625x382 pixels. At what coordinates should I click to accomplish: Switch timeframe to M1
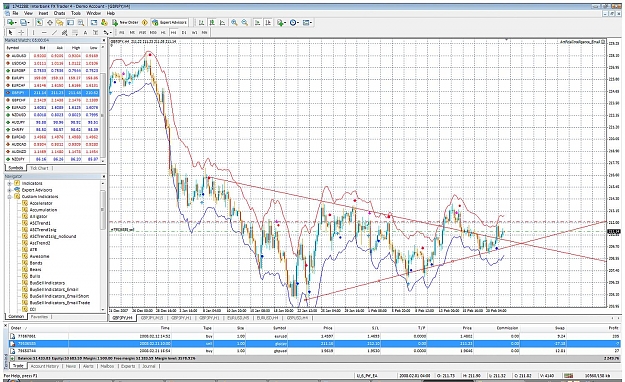[x=122, y=33]
